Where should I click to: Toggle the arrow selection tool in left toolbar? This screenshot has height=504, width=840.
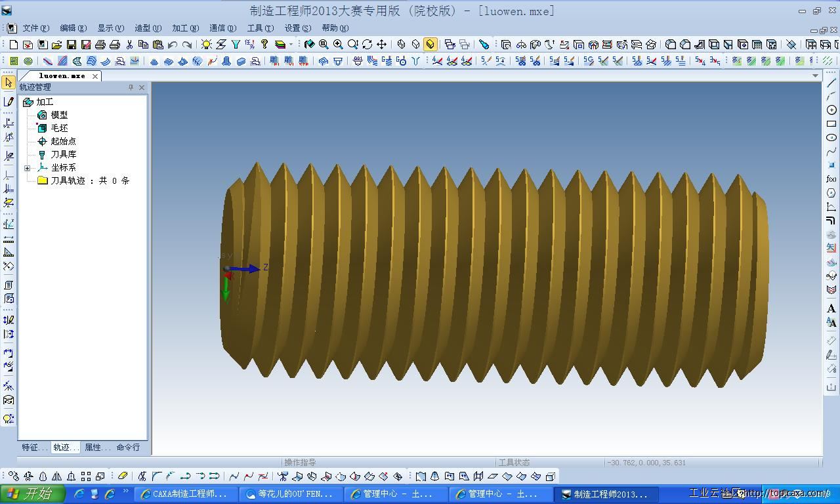point(9,83)
